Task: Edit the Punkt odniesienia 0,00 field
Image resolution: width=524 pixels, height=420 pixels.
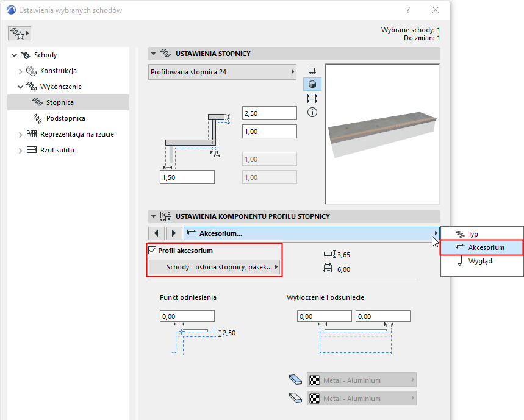Action: coord(187,316)
